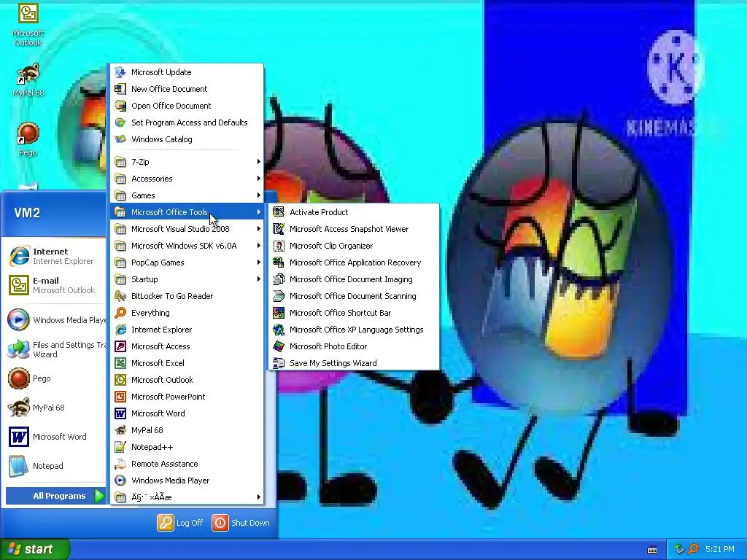Viewport: 747px width, 560px height.
Task: Click Microsoft Excel icon in programs list
Action: click(x=120, y=363)
